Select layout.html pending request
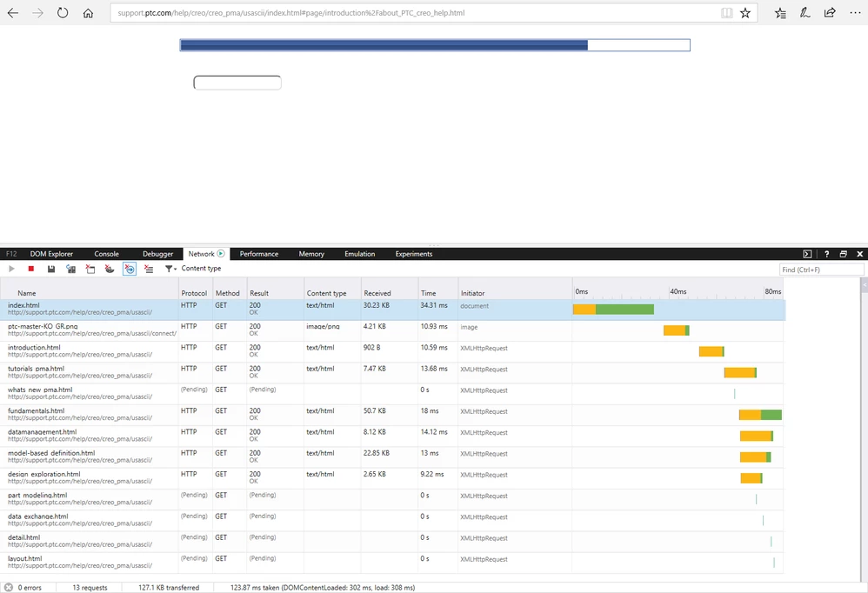Image resolution: width=868 pixels, height=593 pixels. point(392,562)
